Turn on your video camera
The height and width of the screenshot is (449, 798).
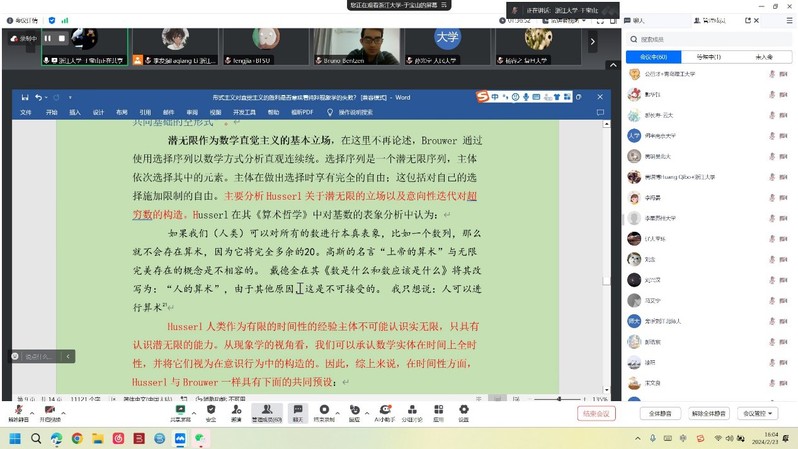click(50, 413)
